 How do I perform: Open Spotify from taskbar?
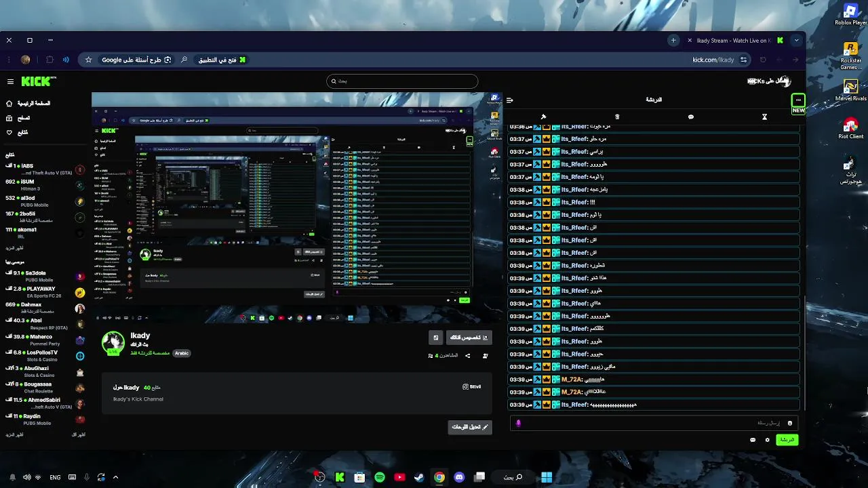[380, 477]
